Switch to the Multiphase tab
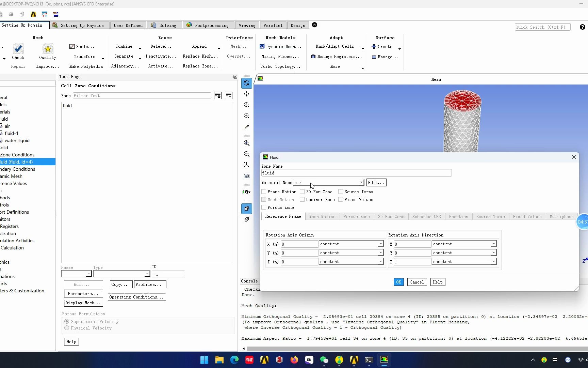 click(x=561, y=216)
